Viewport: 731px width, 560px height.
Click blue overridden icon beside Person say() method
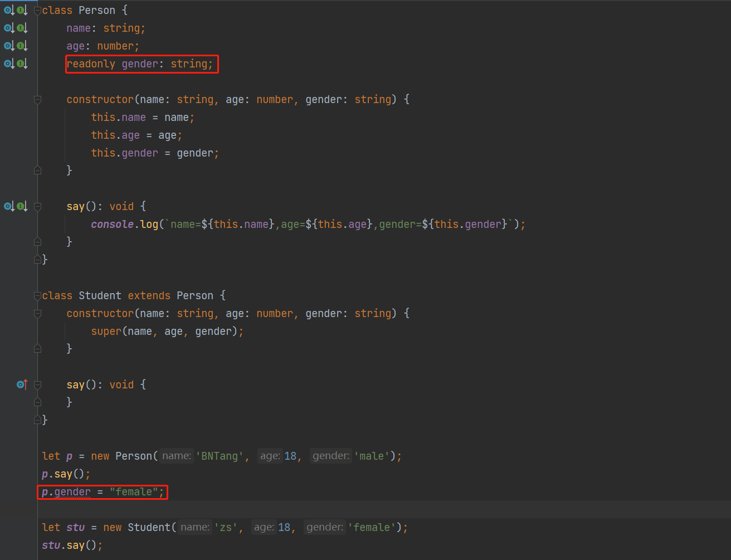point(9,206)
